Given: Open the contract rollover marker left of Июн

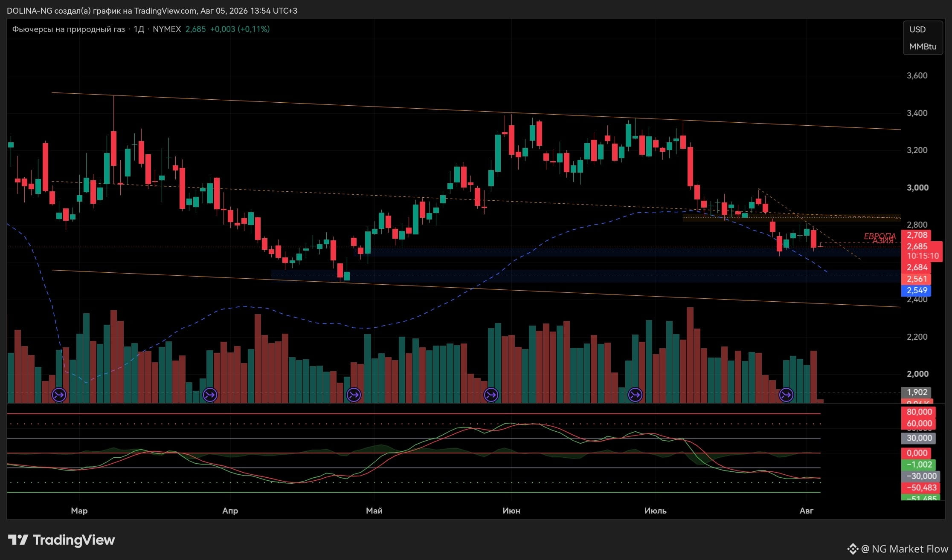Looking at the screenshot, I should pos(491,395).
